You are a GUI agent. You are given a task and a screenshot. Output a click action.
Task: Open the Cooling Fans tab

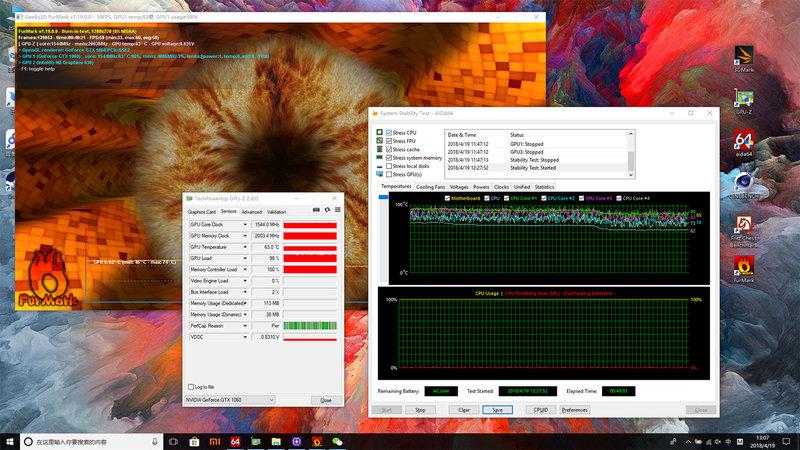[431, 187]
